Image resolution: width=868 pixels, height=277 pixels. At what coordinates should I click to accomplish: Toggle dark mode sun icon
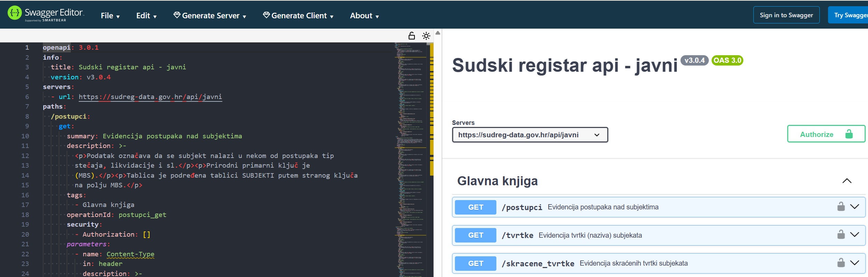pos(426,36)
